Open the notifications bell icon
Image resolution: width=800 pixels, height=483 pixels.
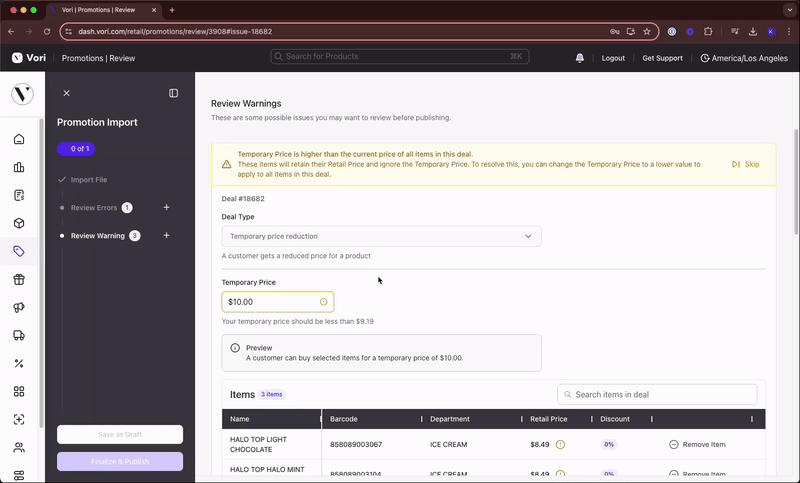pyautogui.click(x=580, y=58)
